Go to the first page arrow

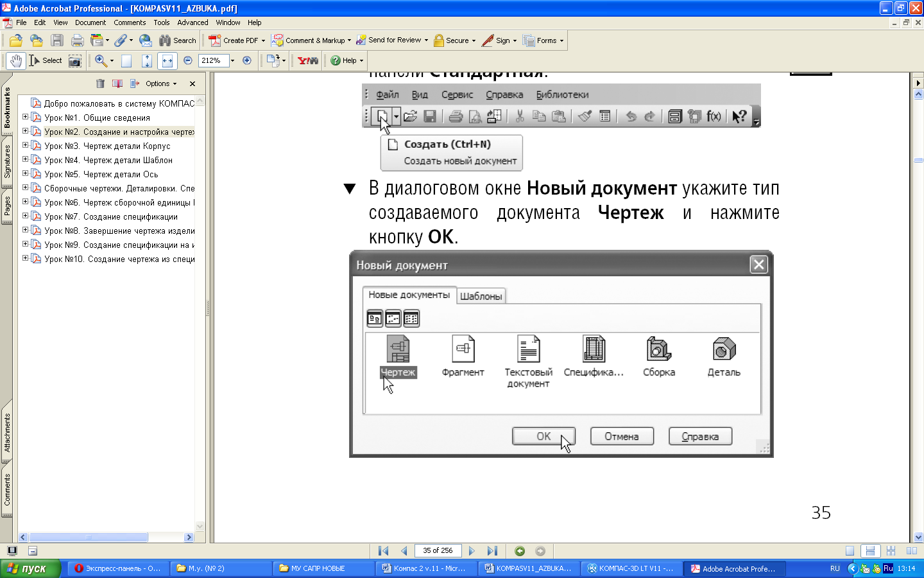384,550
